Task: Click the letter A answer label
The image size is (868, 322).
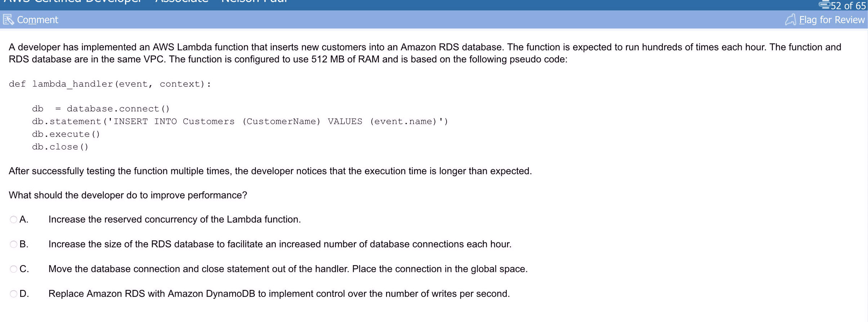Action: (x=24, y=219)
